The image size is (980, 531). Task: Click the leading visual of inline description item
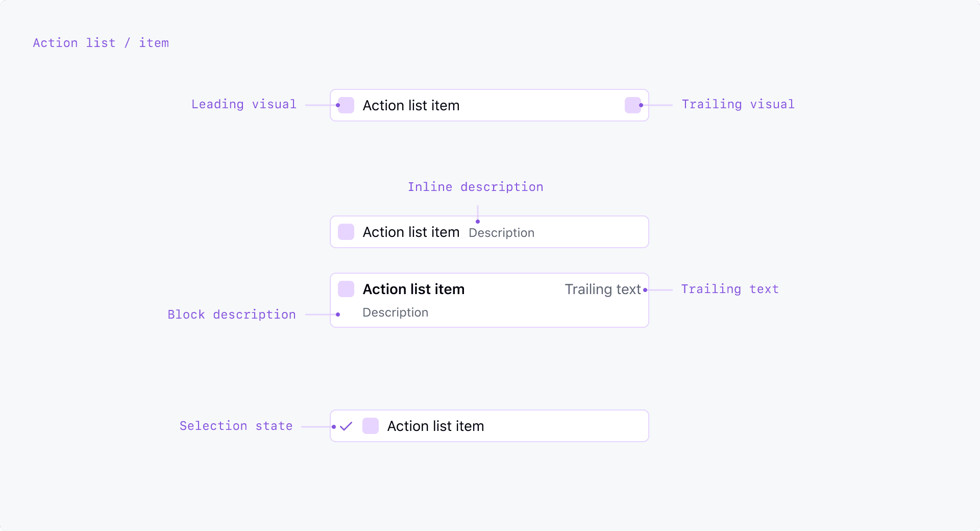coord(346,232)
